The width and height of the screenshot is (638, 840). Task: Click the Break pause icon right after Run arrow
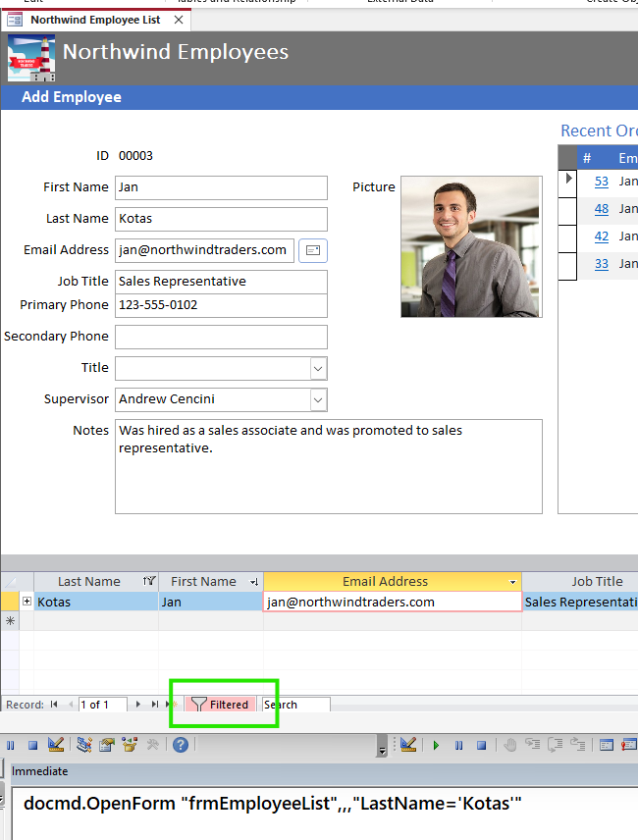coord(459,745)
